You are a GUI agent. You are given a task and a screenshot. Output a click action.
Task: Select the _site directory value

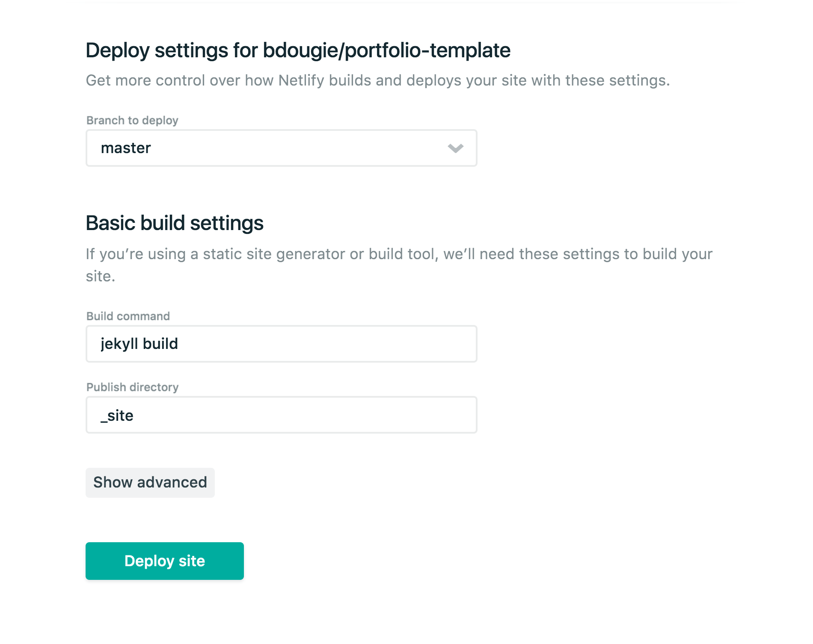[117, 414]
